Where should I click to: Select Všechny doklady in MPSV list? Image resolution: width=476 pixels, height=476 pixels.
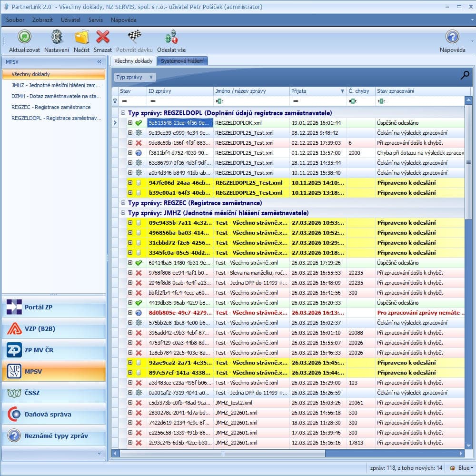pos(54,74)
